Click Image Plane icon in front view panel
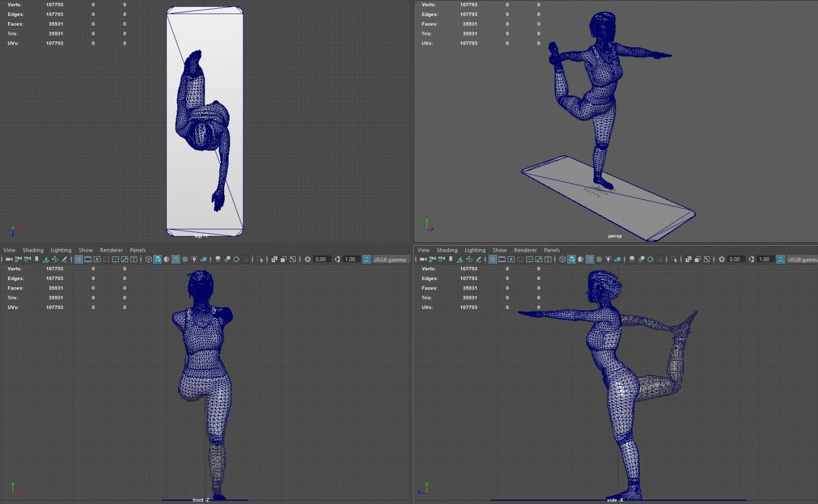 46,259
